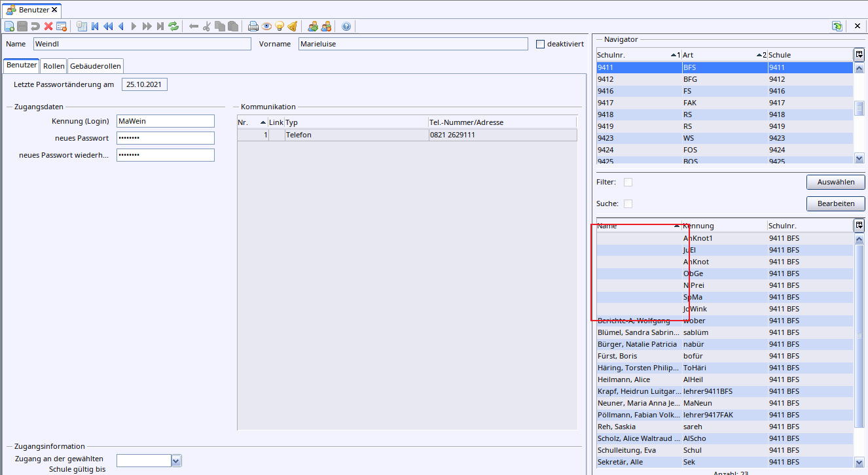Click the fast backward double-arrow icon

coord(108,26)
